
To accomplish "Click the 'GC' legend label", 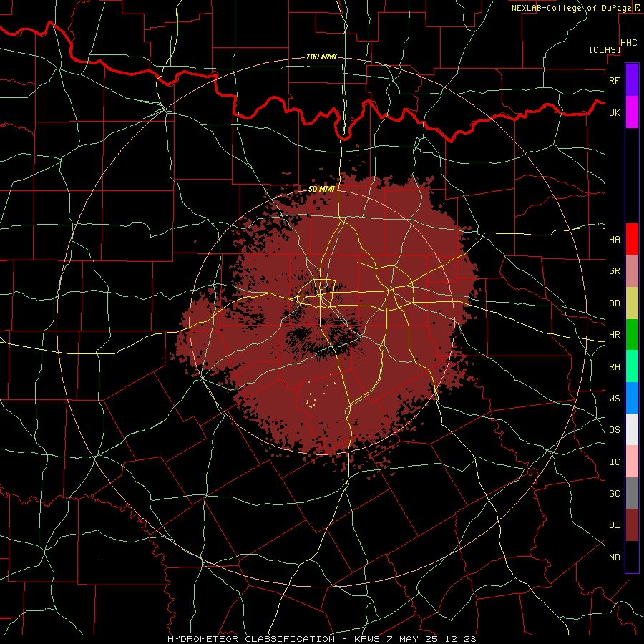I will (614, 493).
